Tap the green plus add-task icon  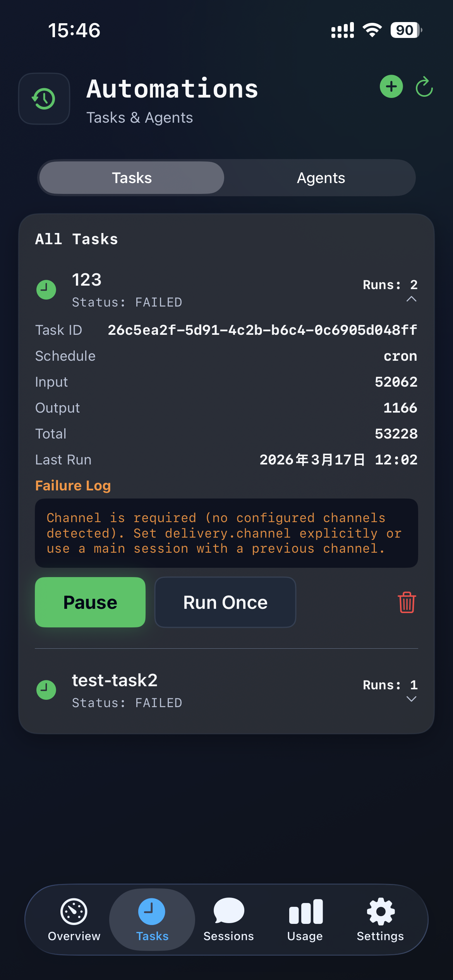391,86
